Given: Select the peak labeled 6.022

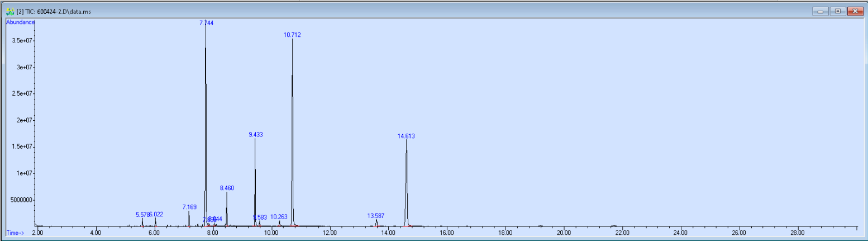Looking at the screenshot, I should click(156, 214).
